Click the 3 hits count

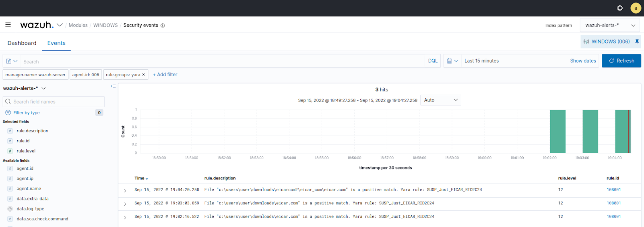tap(382, 90)
